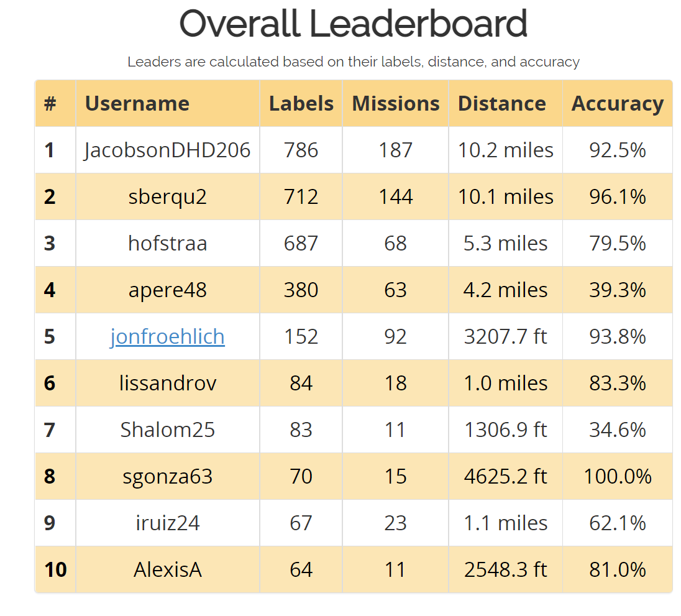
Task: Click the lissandrov row
Action: pos(167,383)
